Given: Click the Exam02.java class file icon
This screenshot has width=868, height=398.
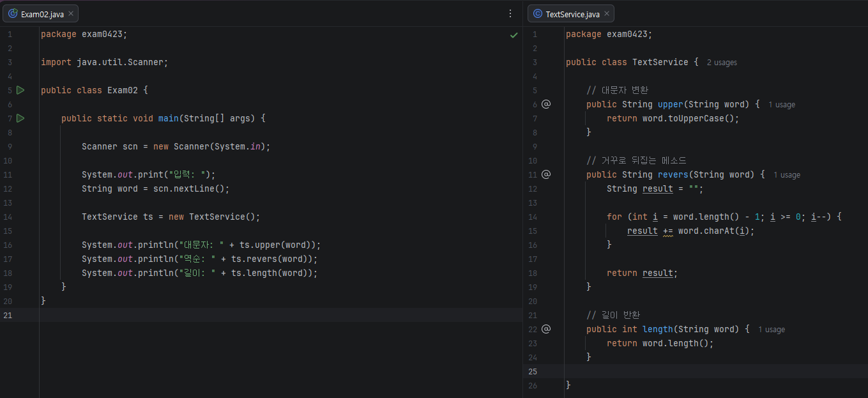Looking at the screenshot, I should point(13,13).
